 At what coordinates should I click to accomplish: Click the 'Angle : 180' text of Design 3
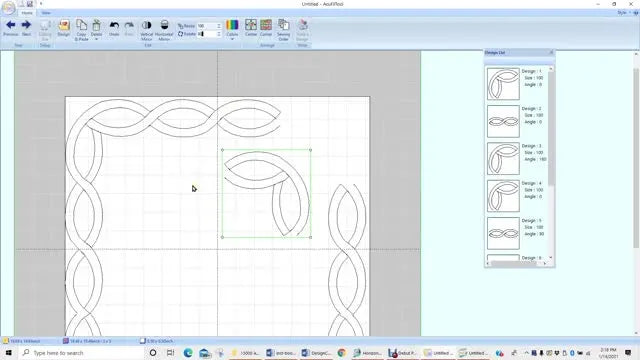tap(535, 159)
